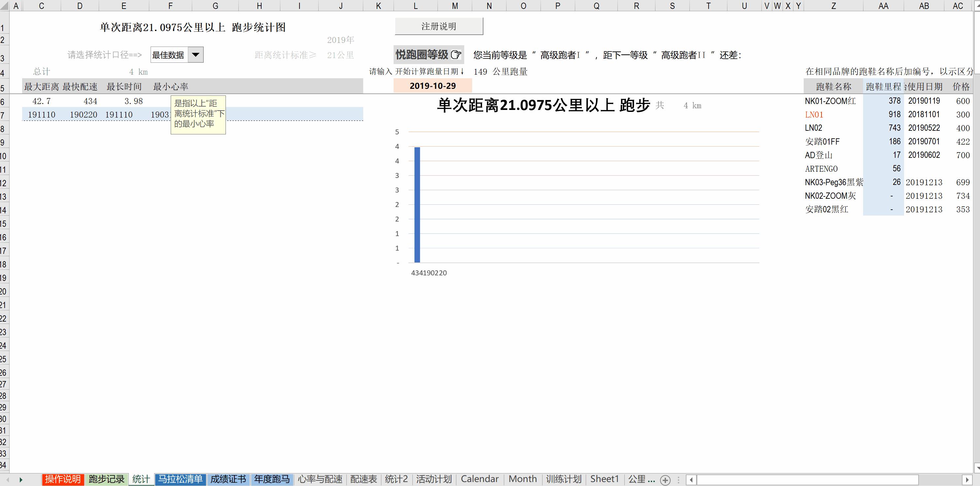
Task: Click the hand pointer icon beside 悦跑圈等级
Action: pos(456,55)
